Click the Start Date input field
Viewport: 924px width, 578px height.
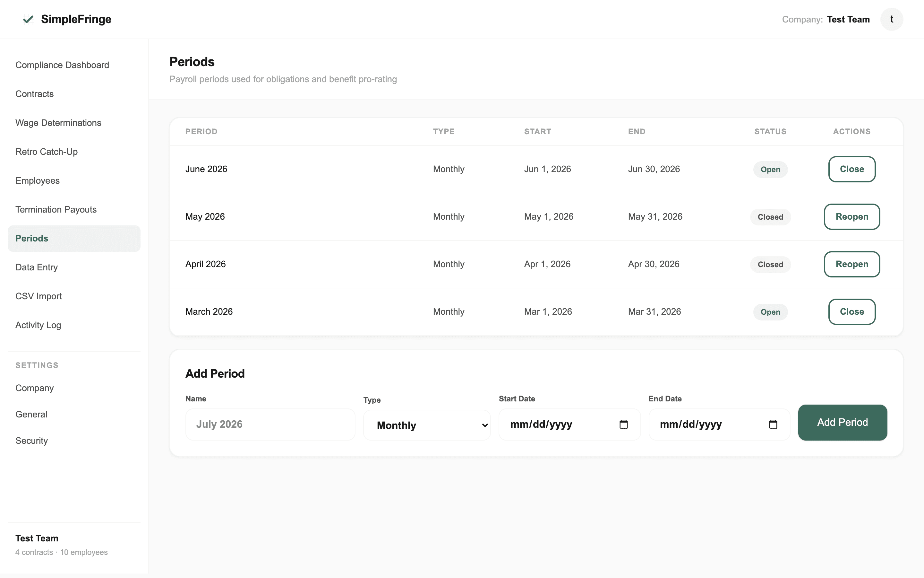click(x=569, y=424)
